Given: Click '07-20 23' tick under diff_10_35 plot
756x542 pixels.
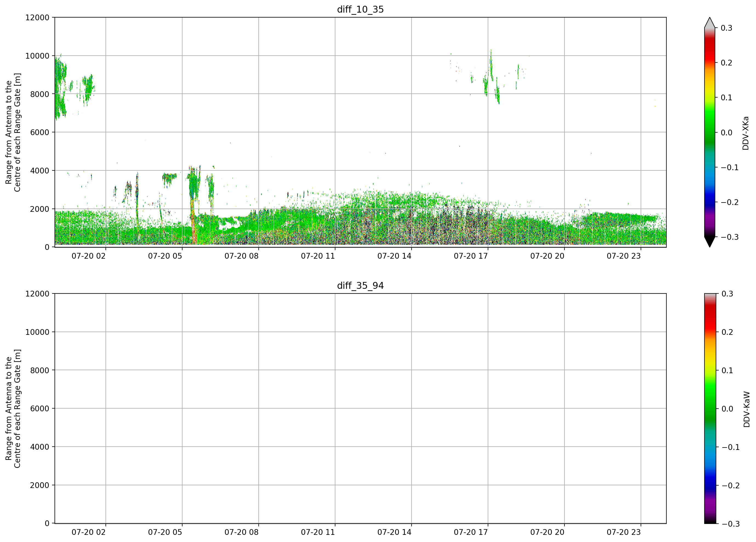Looking at the screenshot, I should click(624, 256).
